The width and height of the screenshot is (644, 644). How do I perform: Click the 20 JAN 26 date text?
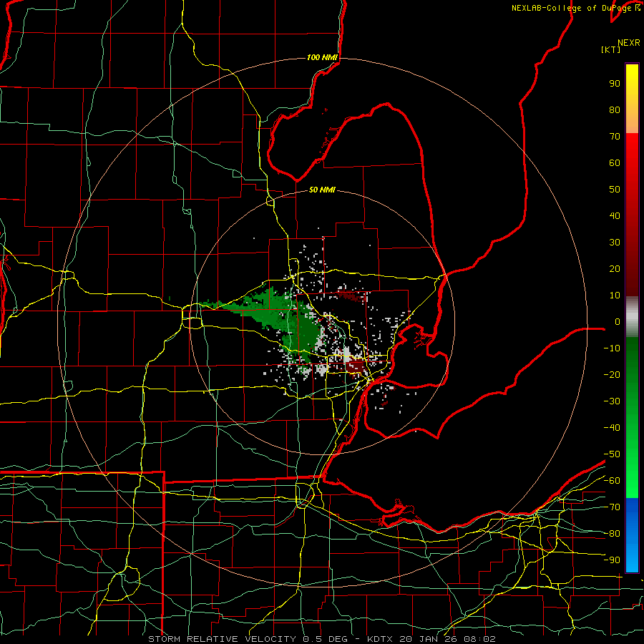pyautogui.click(x=428, y=639)
